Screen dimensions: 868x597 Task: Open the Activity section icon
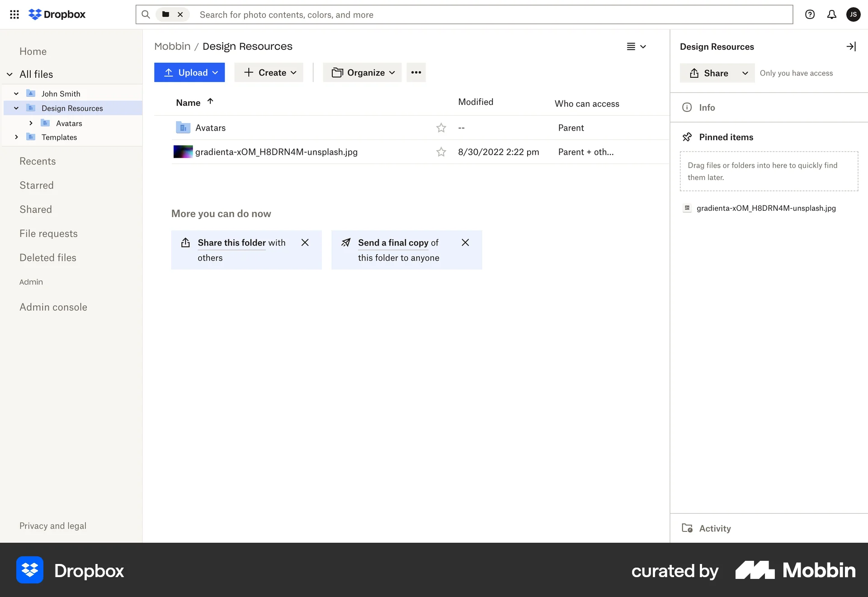pos(688,528)
